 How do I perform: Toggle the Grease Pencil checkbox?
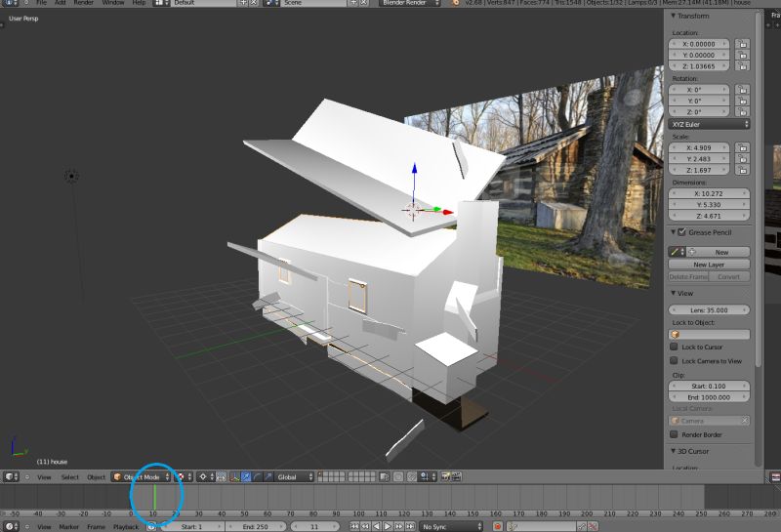pos(681,232)
